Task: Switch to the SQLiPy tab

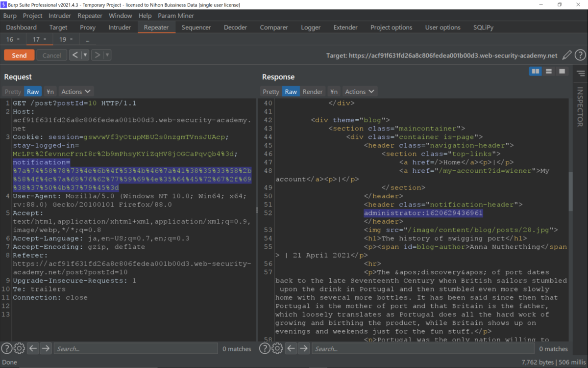Action: click(x=483, y=27)
